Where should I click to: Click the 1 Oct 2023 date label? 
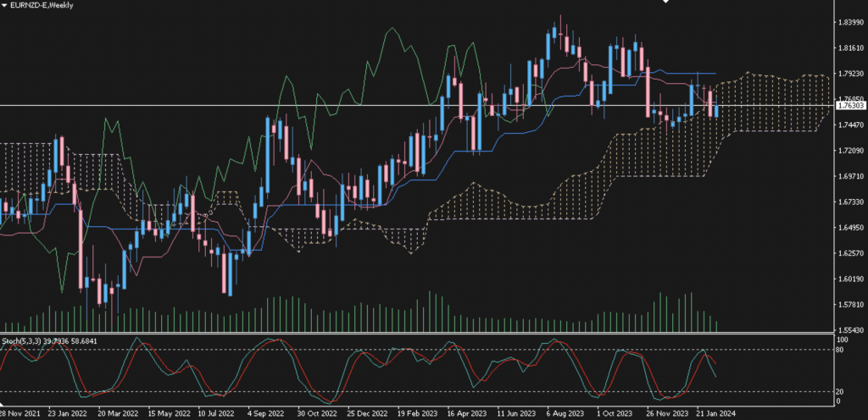[x=615, y=413]
